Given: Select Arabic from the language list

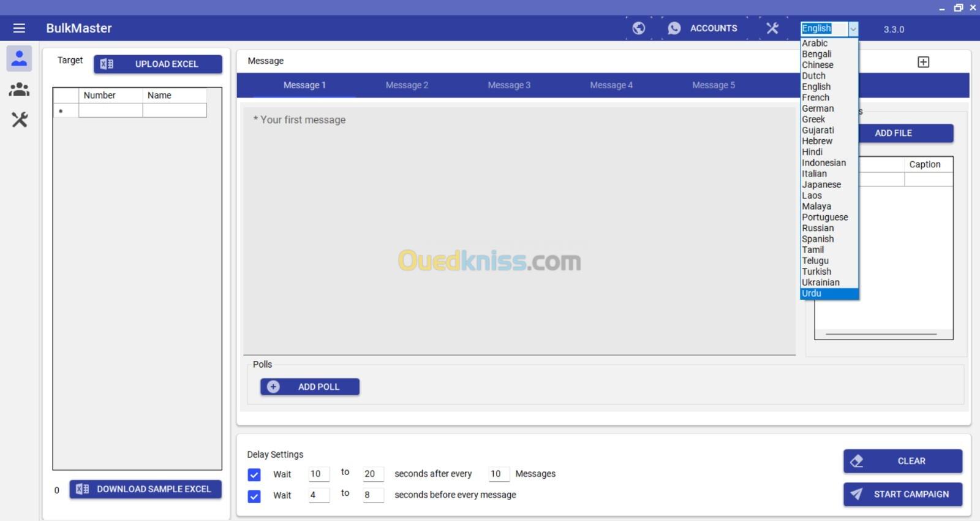Looking at the screenshot, I should tap(829, 43).
